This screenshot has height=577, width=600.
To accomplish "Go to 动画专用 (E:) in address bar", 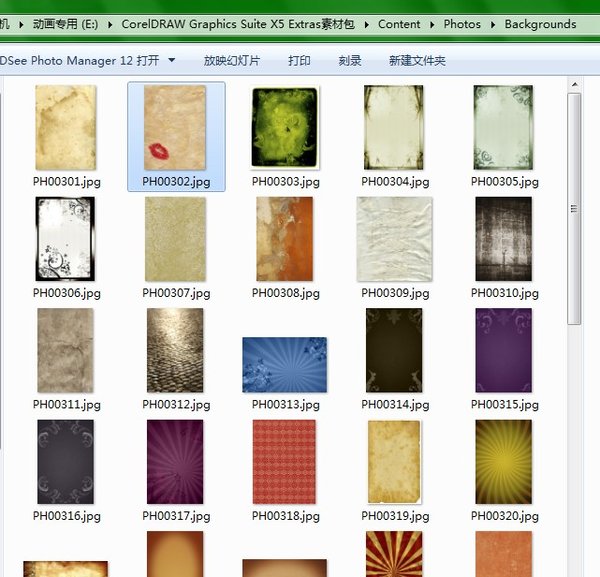I will pos(65,24).
